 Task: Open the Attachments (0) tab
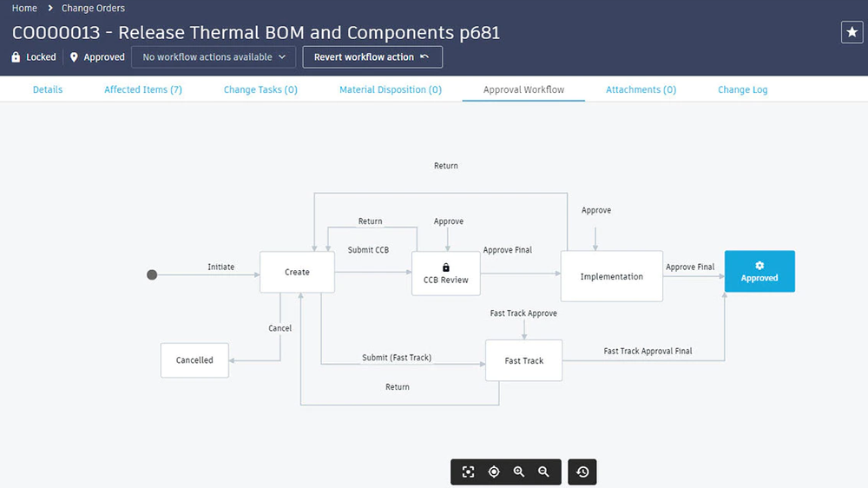[x=641, y=89]
